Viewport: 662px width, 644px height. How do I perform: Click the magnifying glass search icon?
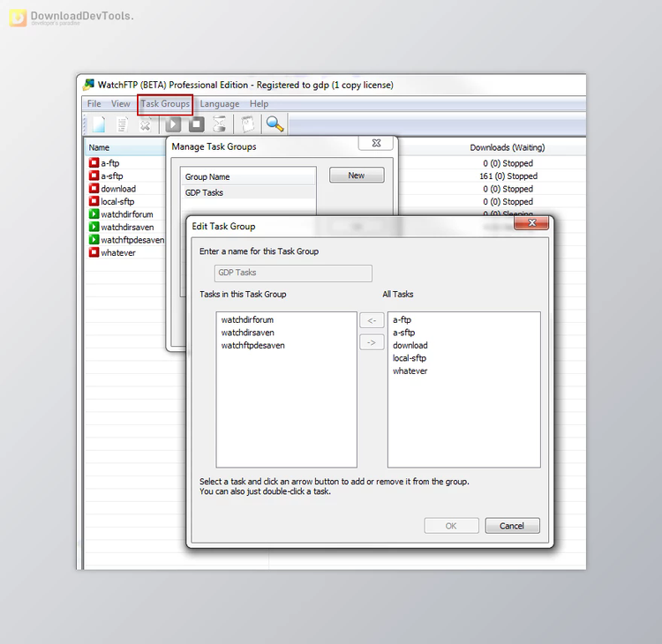(x=275, y=124)
